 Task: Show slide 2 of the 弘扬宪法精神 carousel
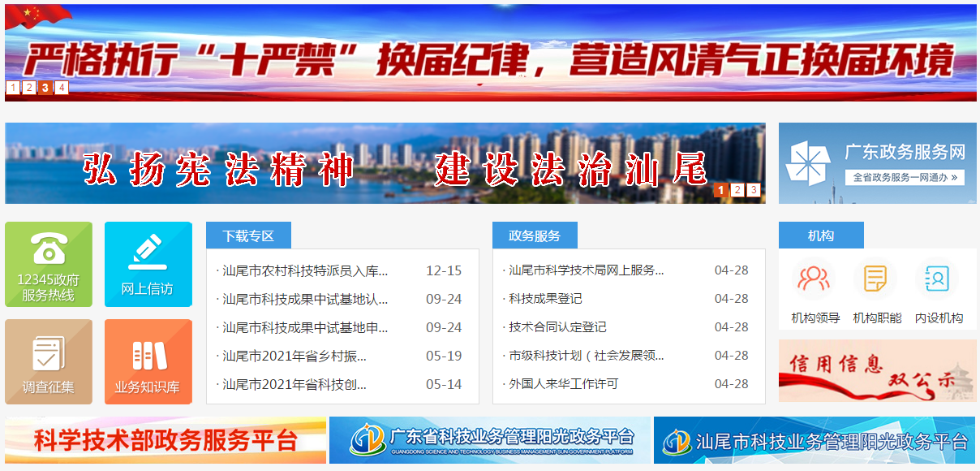(x=737, y=190)
